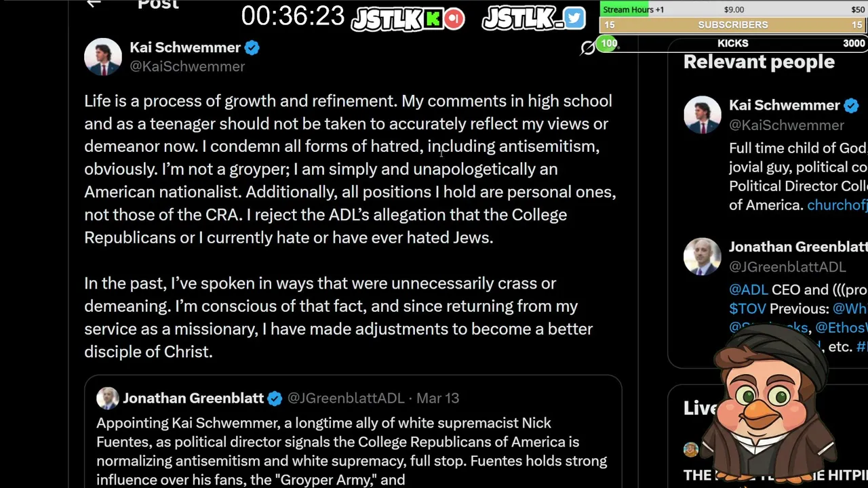Viewport: 868px width, 488px height.
Task: Click the Kick logo in the stream overlay
Action: coord(433,19)
